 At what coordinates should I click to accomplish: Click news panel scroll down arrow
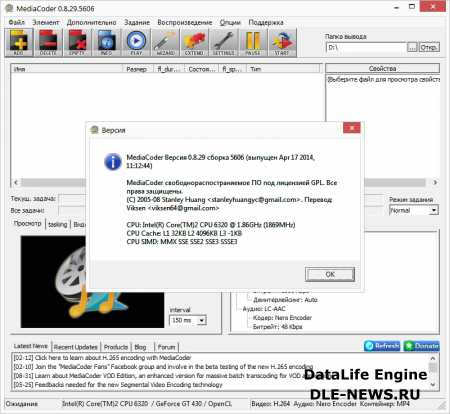[x=433, y=384]
